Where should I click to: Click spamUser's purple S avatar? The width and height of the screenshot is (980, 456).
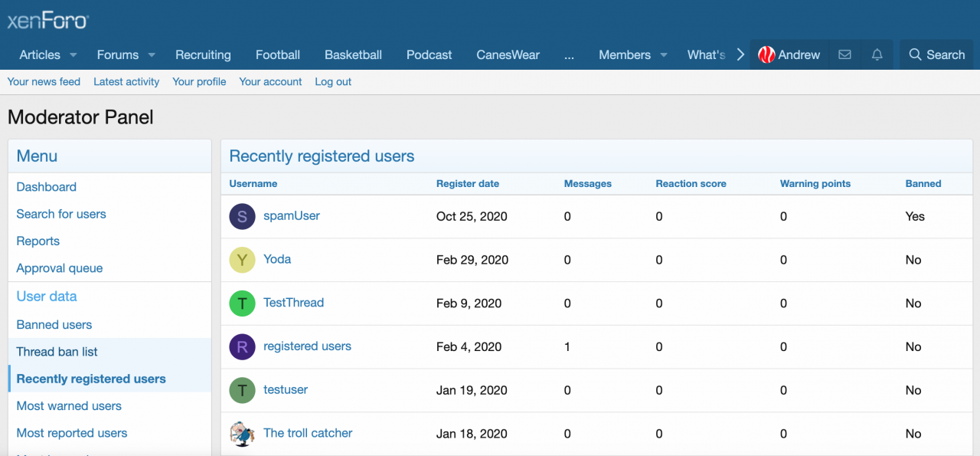(x=242, y=216)
